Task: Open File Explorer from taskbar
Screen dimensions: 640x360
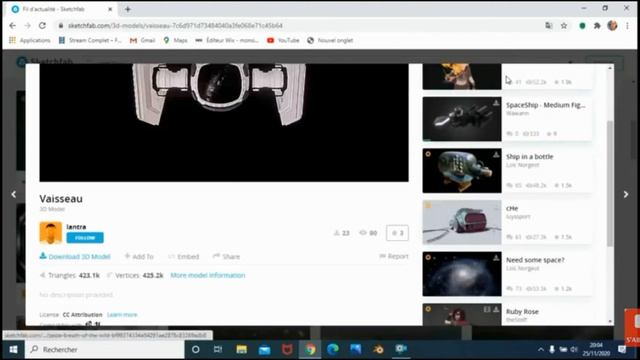Action: 242,349
